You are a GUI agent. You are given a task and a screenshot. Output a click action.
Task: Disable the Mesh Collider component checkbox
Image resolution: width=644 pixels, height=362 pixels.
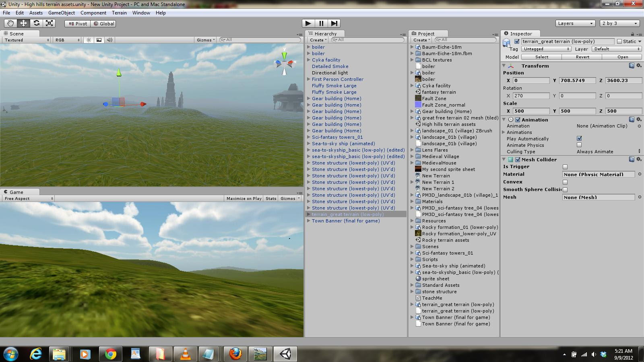tap(518, 159)
